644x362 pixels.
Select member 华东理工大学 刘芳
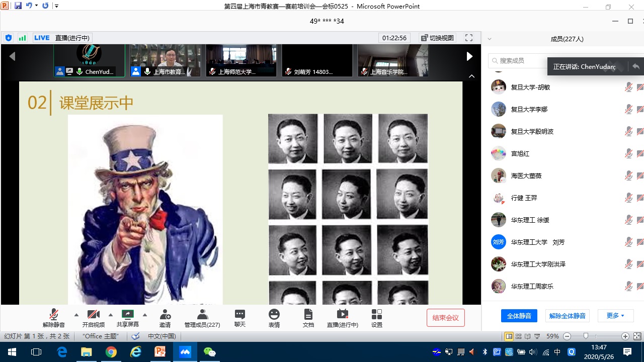(562, 242)
